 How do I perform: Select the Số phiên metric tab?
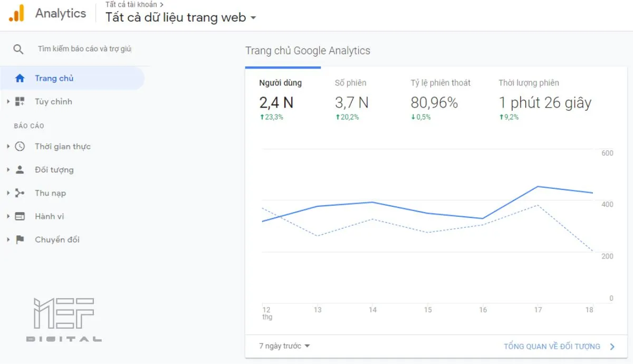point(352,99)
